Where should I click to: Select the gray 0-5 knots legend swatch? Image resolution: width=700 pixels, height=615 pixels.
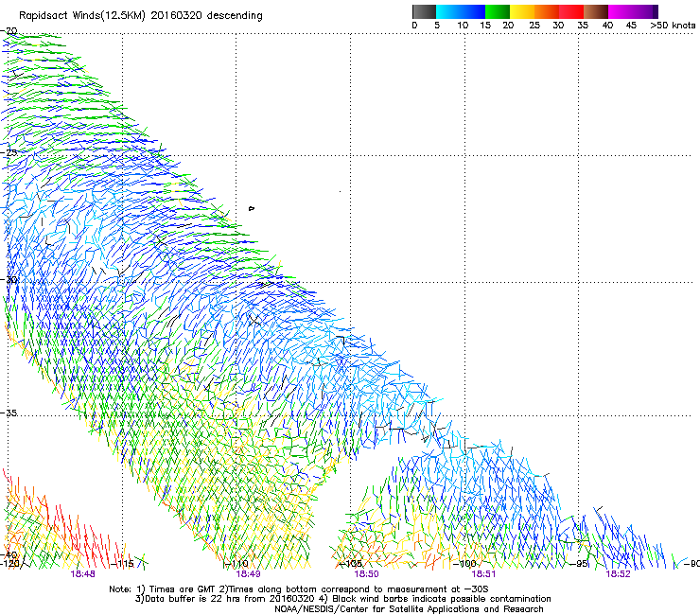[424, 11]
